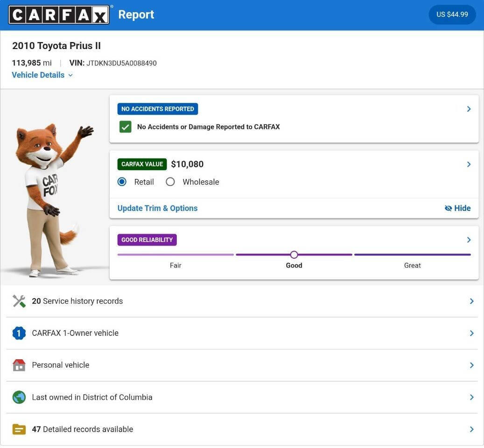Select the Retail radio button
Viewport: 484px width, 448px height.
pos(122,182)
